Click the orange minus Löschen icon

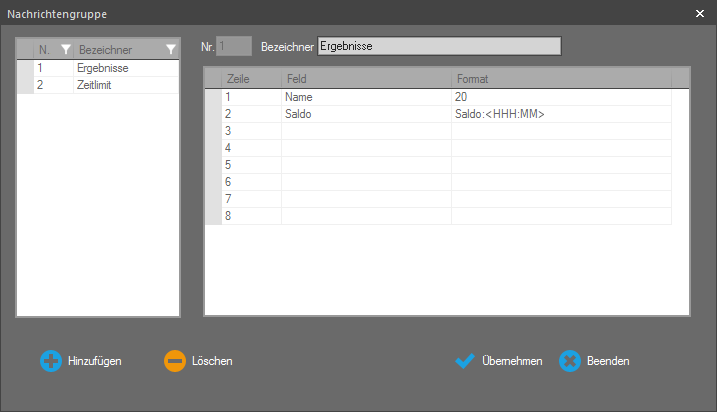pos(175,361)
